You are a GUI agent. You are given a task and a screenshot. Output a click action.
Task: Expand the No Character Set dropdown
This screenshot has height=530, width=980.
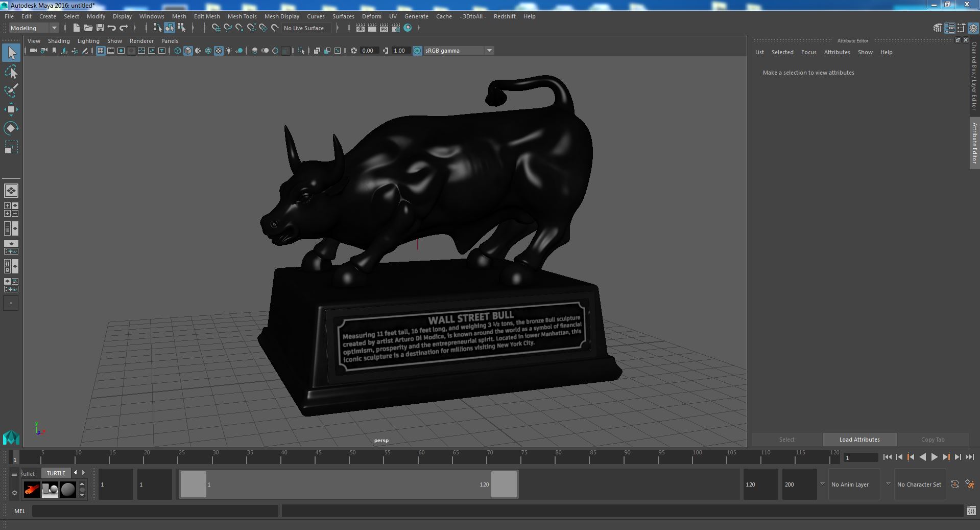[x=888, y=484]
